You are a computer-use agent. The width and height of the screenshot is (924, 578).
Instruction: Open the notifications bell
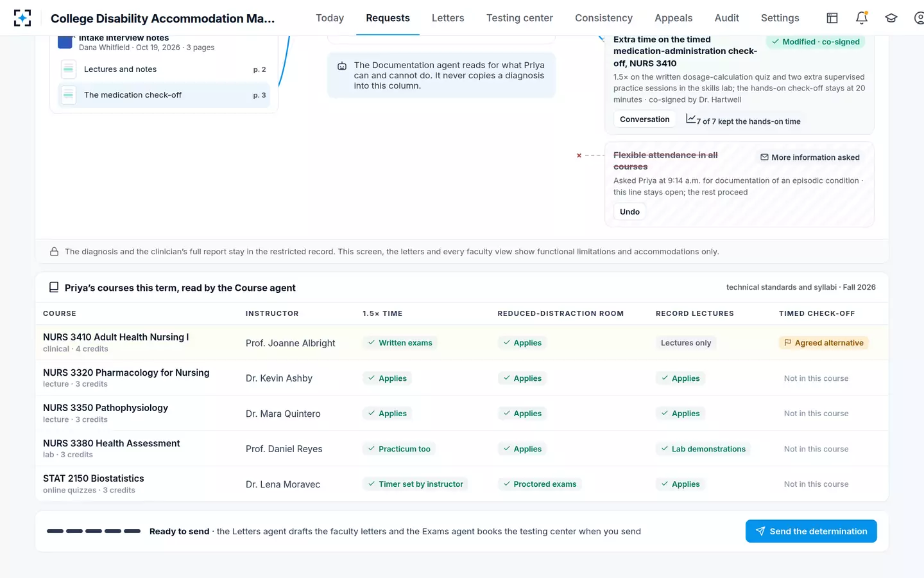coord(862,18)
